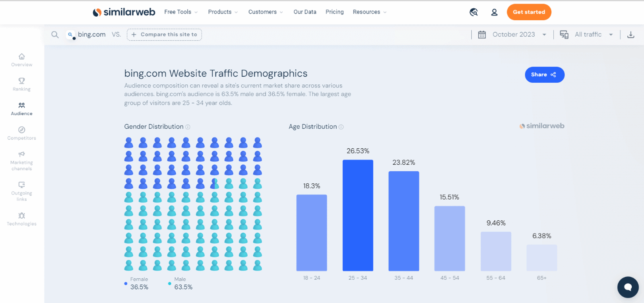Click the Male legend color dot
The height and width of the screenshot is (303, 644).
(170, 284)
